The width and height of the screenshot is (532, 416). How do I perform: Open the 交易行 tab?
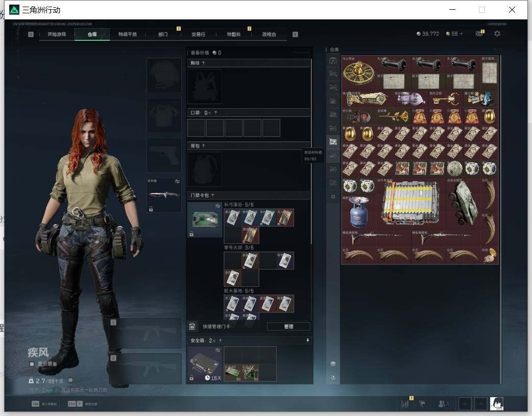pos(198,34)
